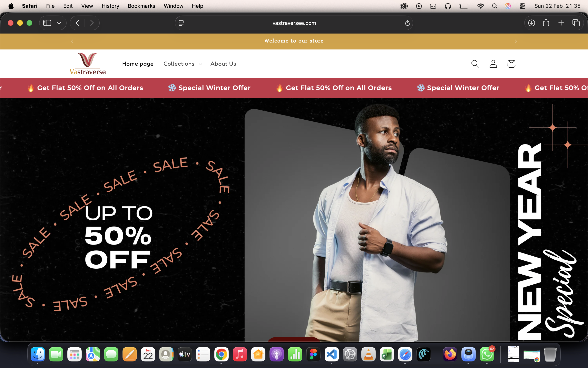Open WhatsApp from the Dock

coord(487,354)
